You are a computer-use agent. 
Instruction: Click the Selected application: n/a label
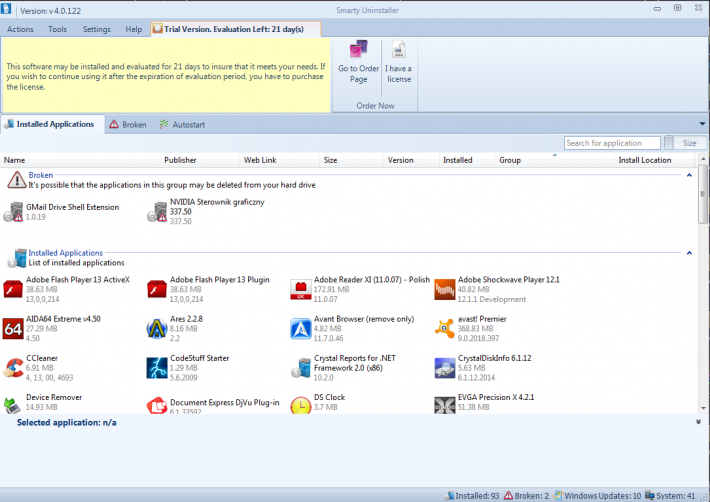(x=67, y=422)
